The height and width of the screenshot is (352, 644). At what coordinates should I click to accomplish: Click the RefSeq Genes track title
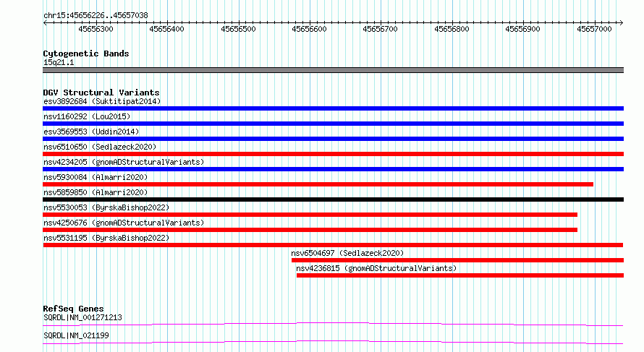point(73,309)
